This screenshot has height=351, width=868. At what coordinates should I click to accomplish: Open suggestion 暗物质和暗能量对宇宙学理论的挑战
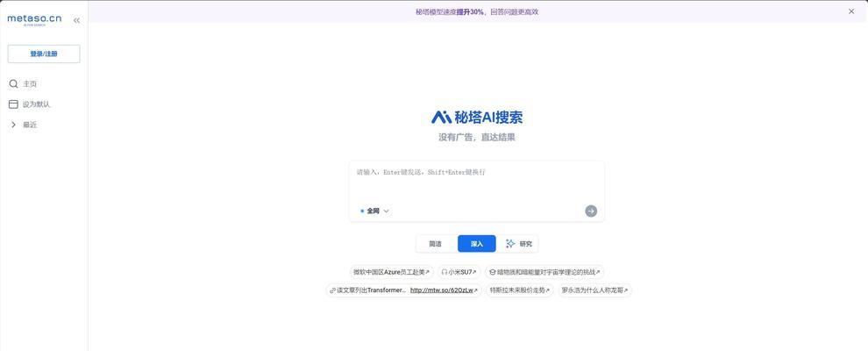coord(544,272)
